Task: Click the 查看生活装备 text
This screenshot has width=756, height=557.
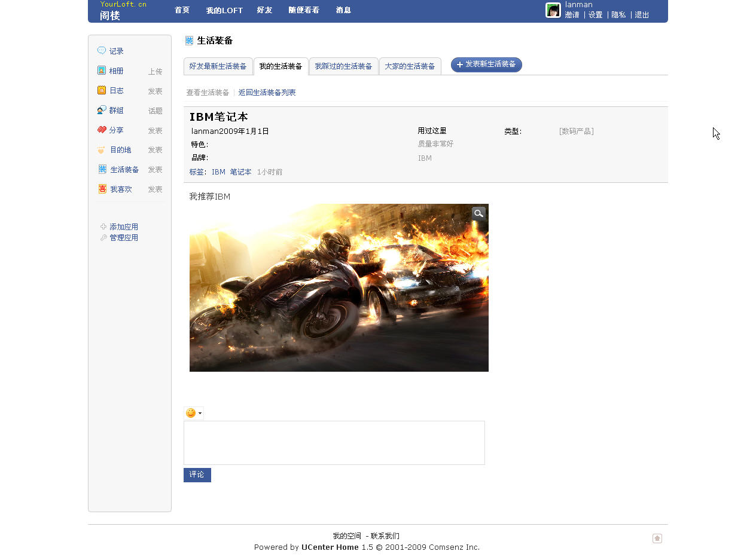Action: coord(208,93)
